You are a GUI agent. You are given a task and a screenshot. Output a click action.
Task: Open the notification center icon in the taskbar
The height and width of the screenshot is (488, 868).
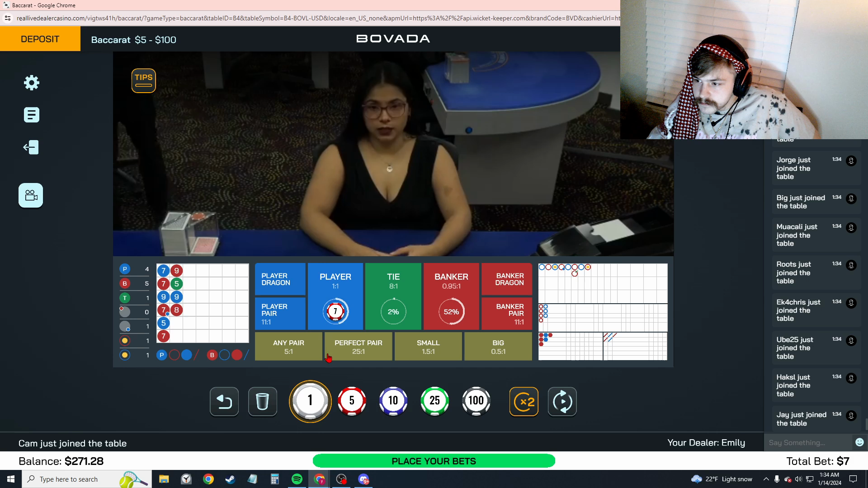click(x=853, y=479)
